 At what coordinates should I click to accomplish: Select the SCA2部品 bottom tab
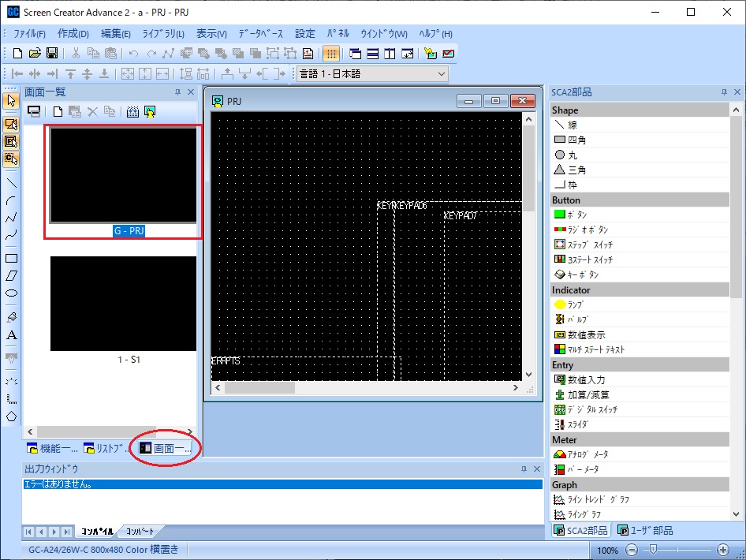[x=581, y=531]
